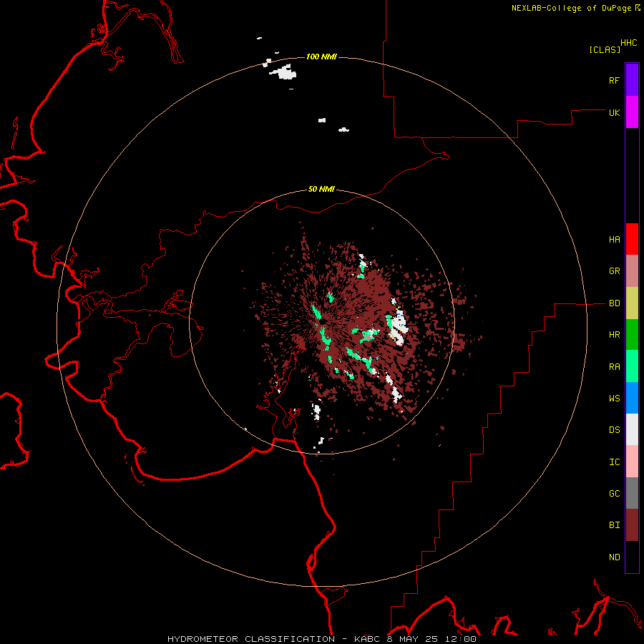This screenshot has width=644, height=644.
Task: Click the NEXLAB-College of DuPage credit text
Action: [571, 8]
